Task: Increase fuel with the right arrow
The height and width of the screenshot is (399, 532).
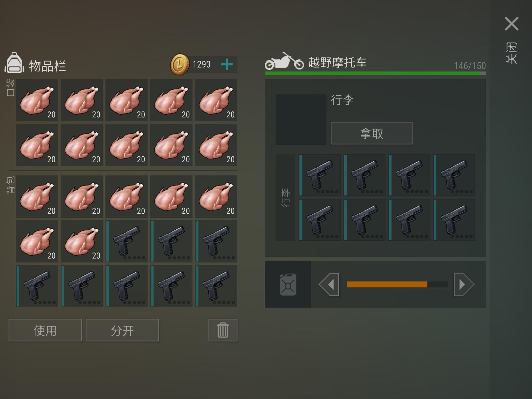Action: coord(464,284)
